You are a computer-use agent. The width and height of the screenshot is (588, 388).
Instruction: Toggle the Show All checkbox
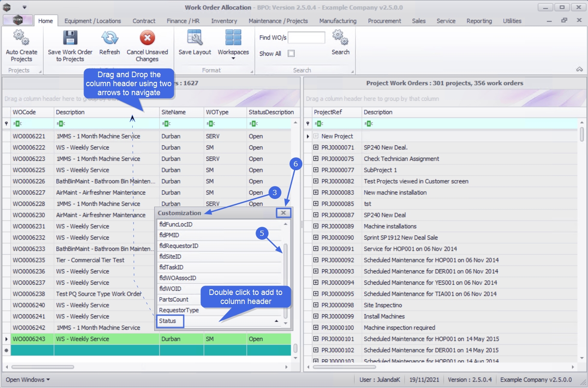point(291,54)
